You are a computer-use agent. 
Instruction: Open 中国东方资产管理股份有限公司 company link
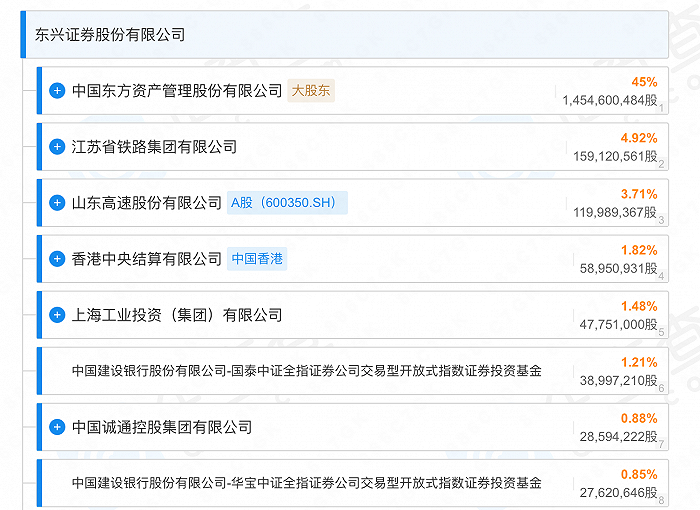pos(177,91)
